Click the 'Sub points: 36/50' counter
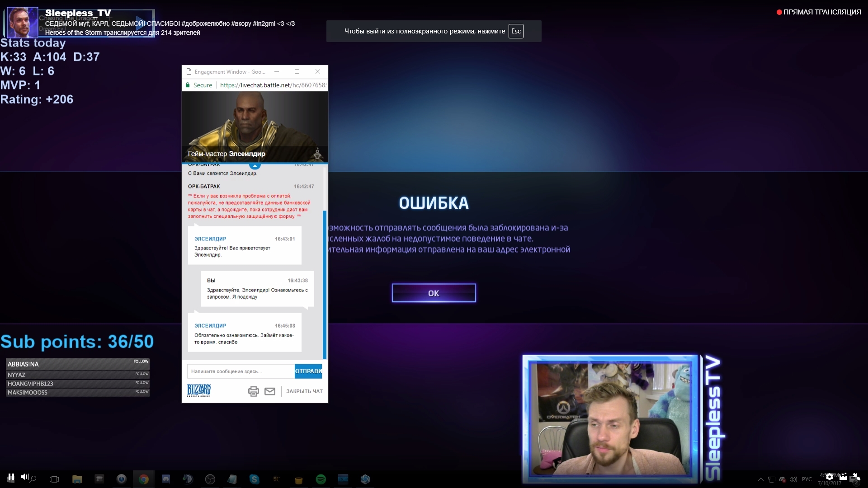The image size is (868, 488). click(77, 342)
